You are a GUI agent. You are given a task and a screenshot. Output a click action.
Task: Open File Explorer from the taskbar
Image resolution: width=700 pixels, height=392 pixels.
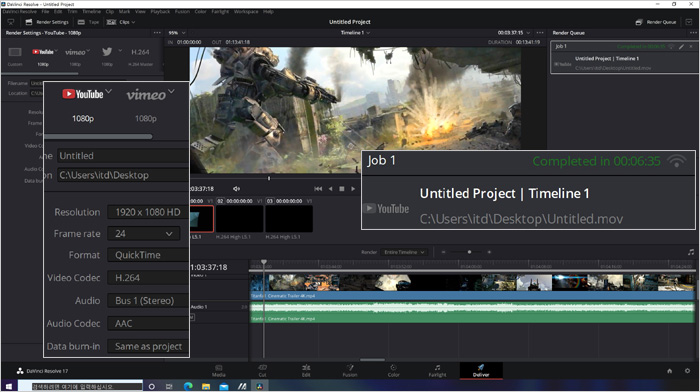pos(206,386)
